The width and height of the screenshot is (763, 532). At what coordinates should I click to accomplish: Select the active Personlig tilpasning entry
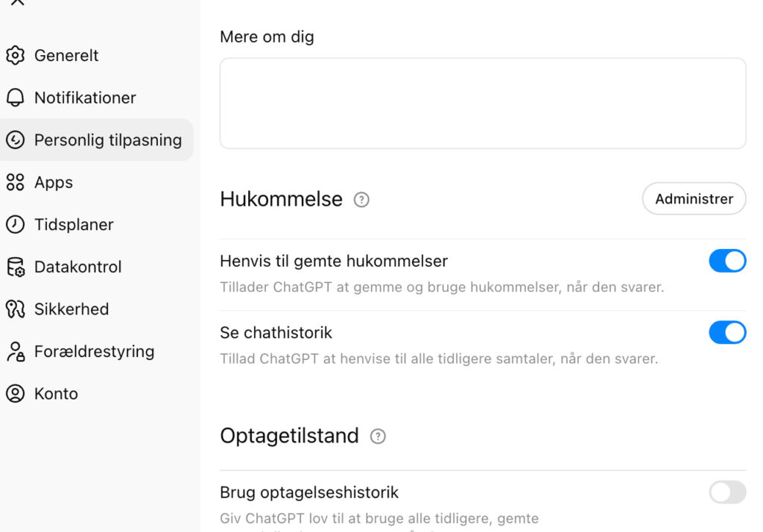pos(97,139)
